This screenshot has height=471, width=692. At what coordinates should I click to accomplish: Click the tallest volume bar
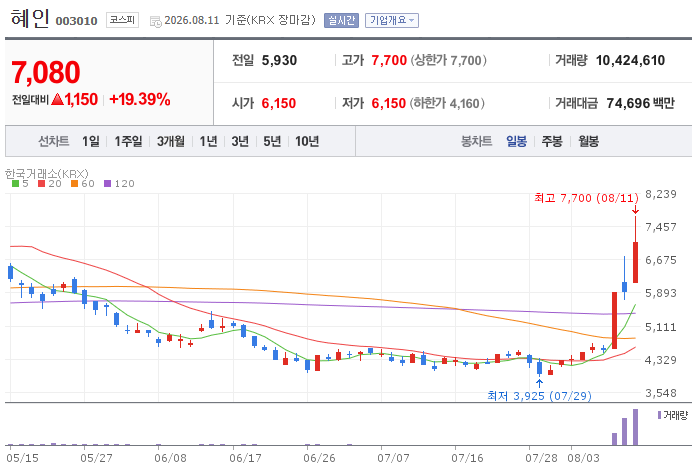tap(636, 427)
